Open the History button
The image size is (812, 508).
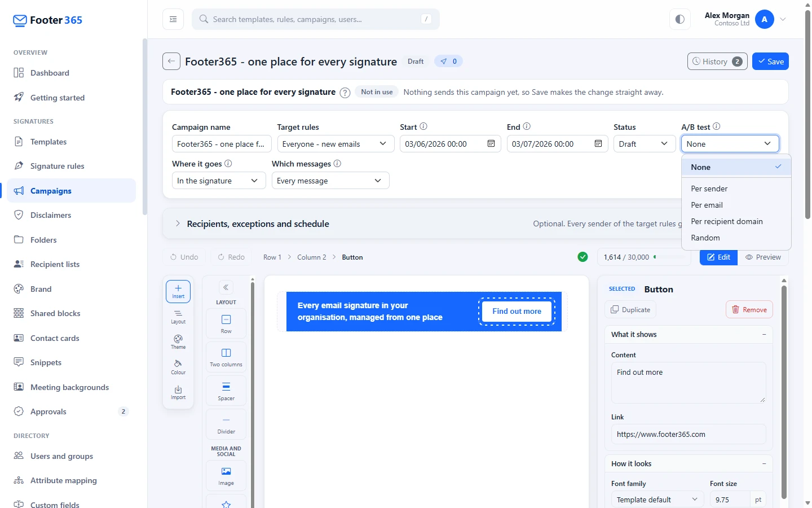point(717,62)
